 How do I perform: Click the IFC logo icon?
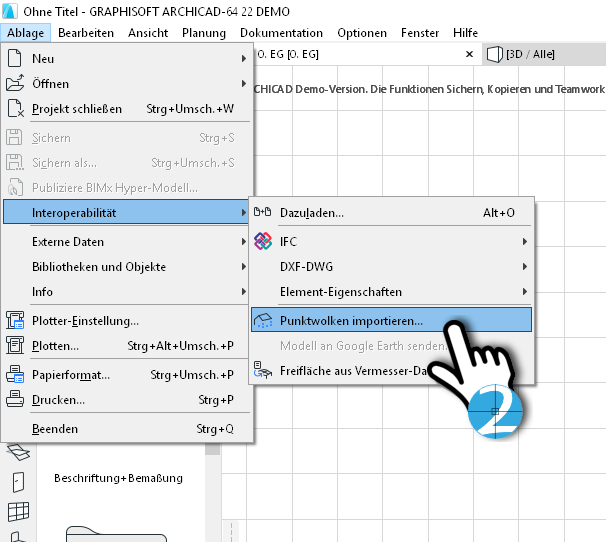(x=263, y=241)
